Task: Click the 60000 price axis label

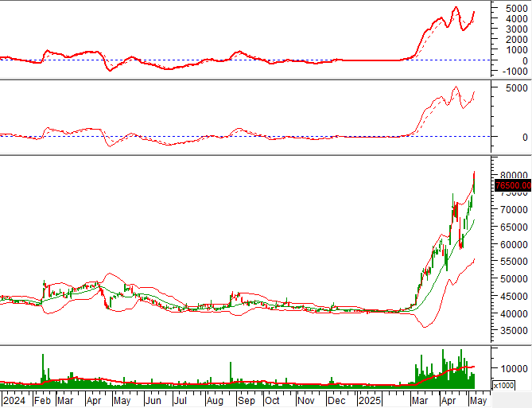Action: pos(514,244)
